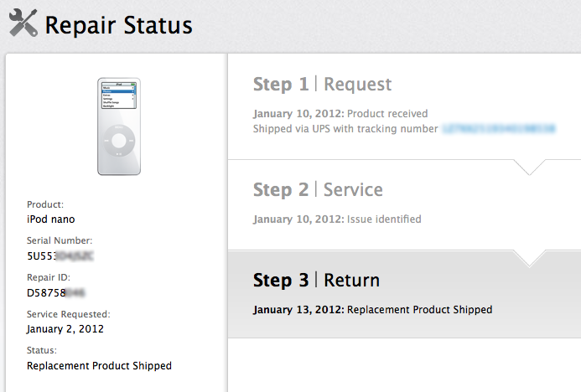Screen dimensions: 581x392
Task: Click the iPod click wheel on the image
Action: point(119,140)
